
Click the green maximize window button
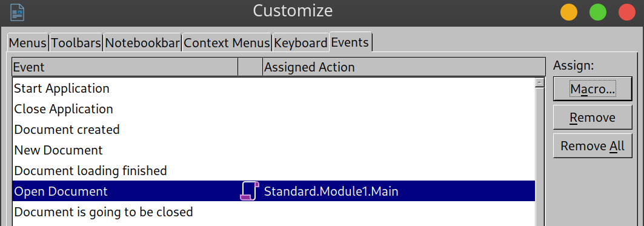point(598,12)
